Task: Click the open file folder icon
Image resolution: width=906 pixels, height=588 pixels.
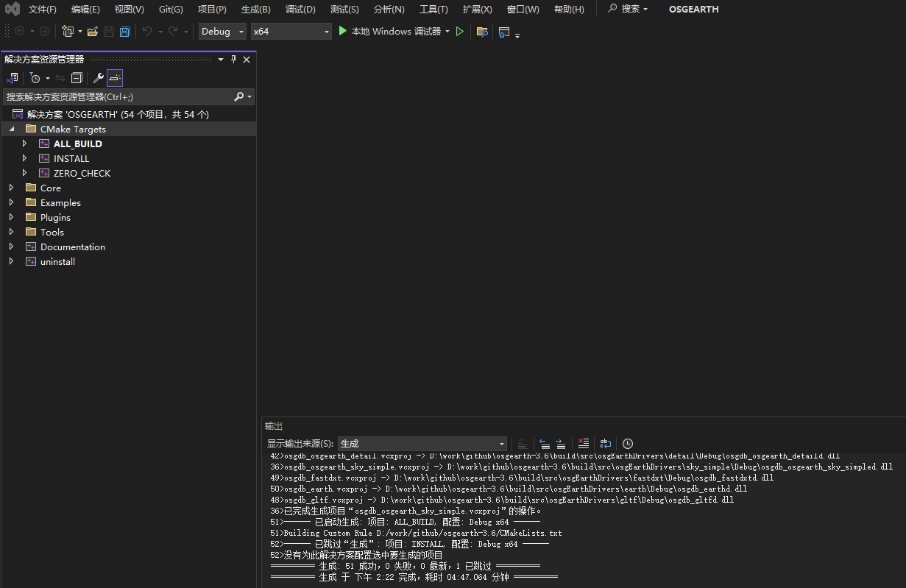Action: pos(93,32)
